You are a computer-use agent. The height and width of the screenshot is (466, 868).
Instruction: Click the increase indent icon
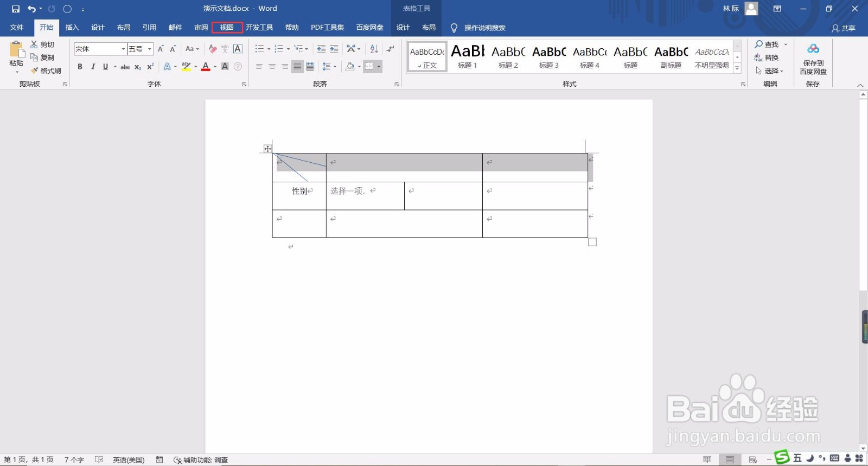click(x=334, y=49)
